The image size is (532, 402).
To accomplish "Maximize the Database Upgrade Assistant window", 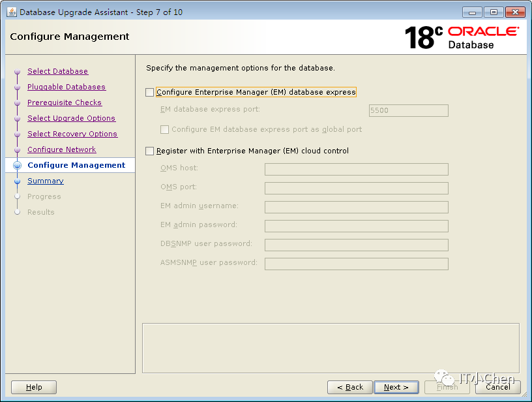I will click(494, 12).
